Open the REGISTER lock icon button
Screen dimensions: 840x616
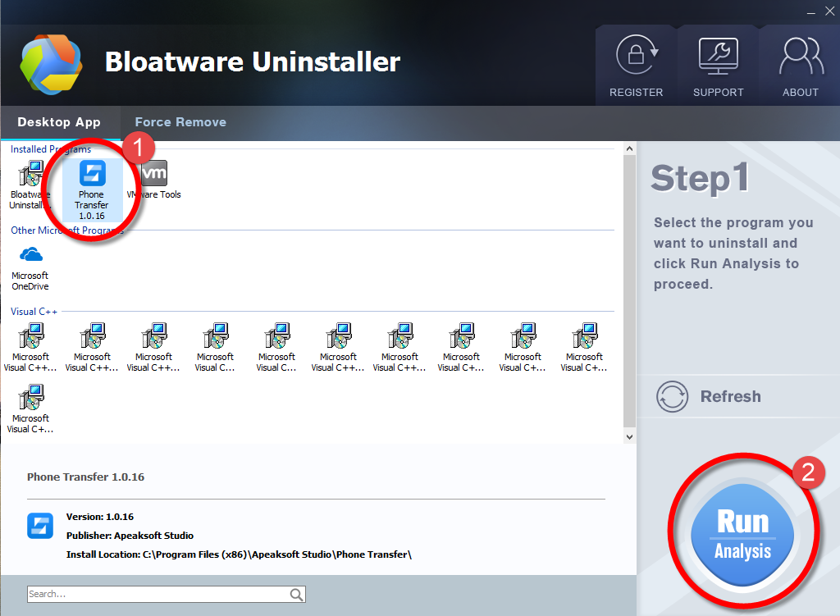pyautogui.click(x=636, y=66)
